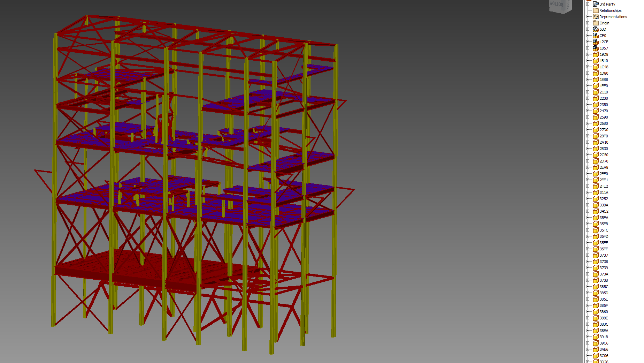Click the hatched part icon beside 6BD
This screenshot has width=644, height=363.
point(596,29)
